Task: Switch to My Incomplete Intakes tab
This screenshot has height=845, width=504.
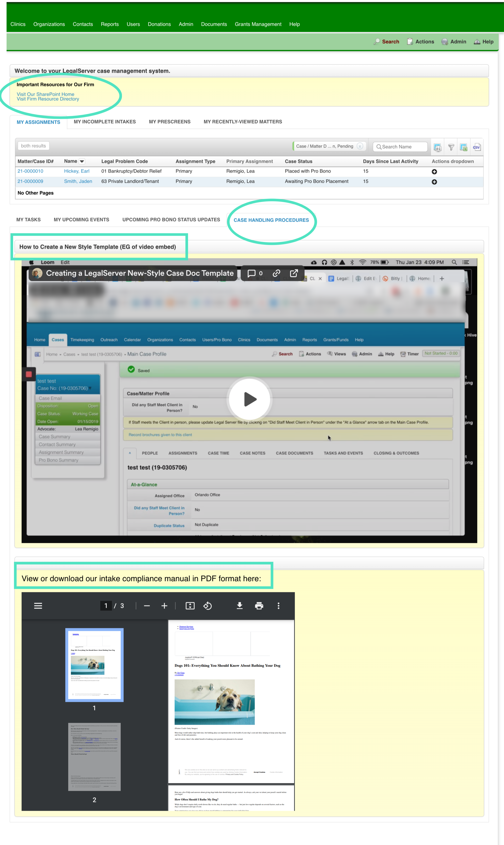Action: click(105, 122)
